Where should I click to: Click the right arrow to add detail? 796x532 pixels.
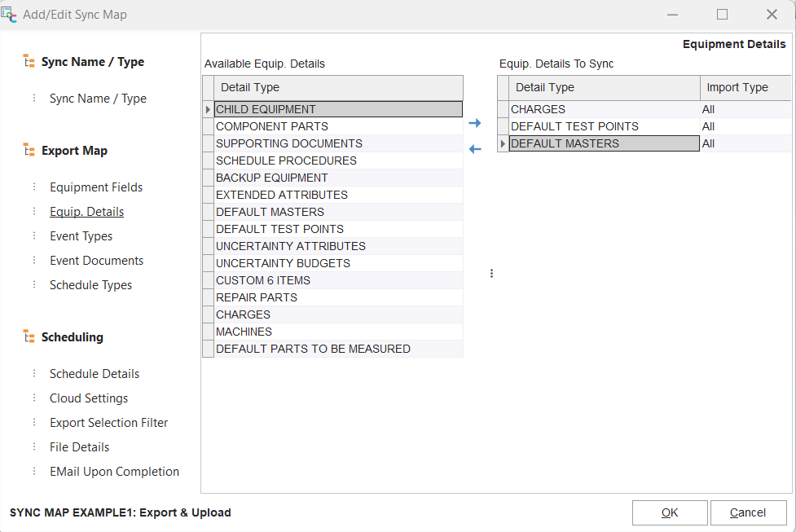pyautogui.click(x=475, y=124)
